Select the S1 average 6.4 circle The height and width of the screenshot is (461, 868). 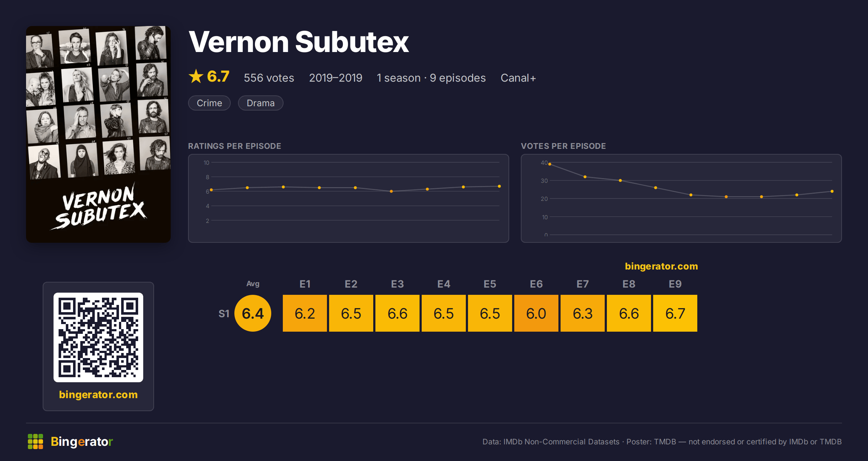[253, 313]
